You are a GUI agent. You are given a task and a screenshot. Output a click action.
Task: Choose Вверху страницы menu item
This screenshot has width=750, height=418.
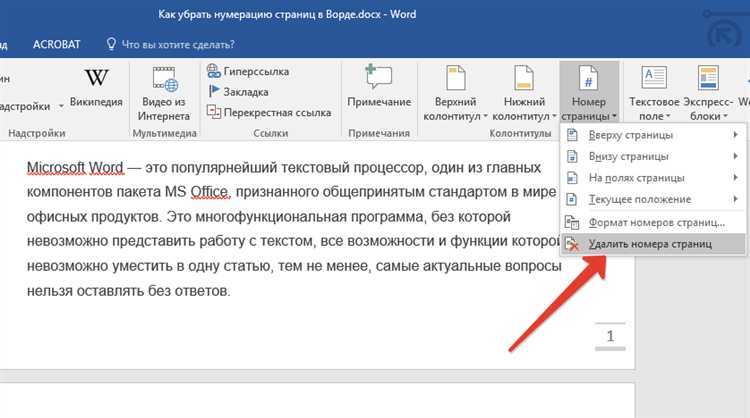click(653, 135)
